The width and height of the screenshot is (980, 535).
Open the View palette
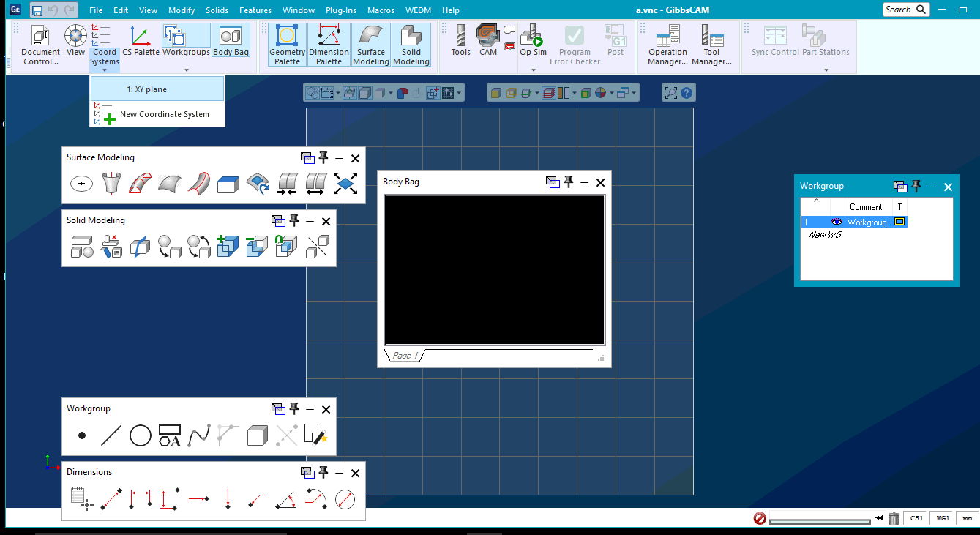tap(75, 40)
